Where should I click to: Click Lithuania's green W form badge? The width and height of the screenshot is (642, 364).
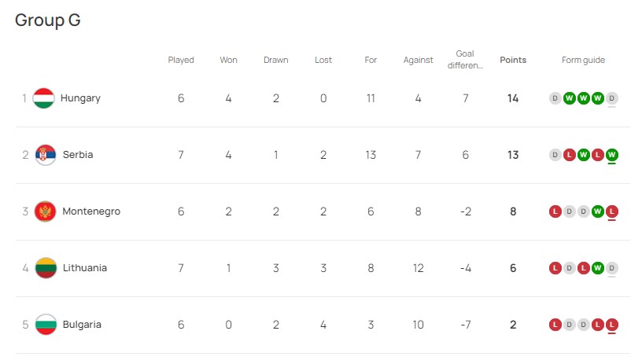(x=597, y=268)
